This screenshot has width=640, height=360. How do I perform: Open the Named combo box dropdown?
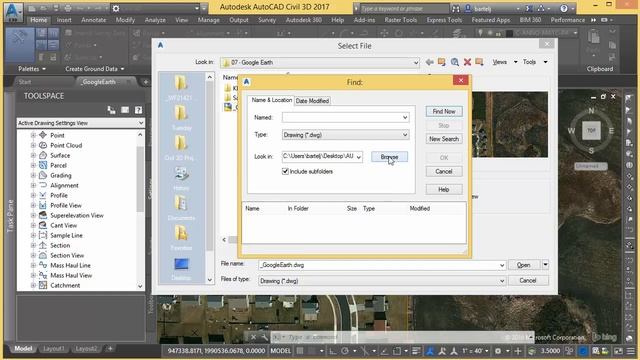tap(404, 118)
